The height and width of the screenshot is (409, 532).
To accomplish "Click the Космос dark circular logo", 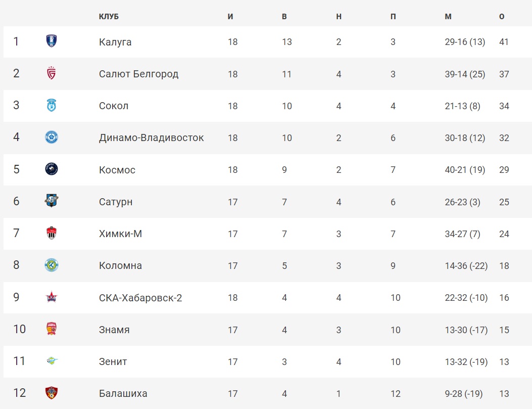I will click(x=52, y=169).
